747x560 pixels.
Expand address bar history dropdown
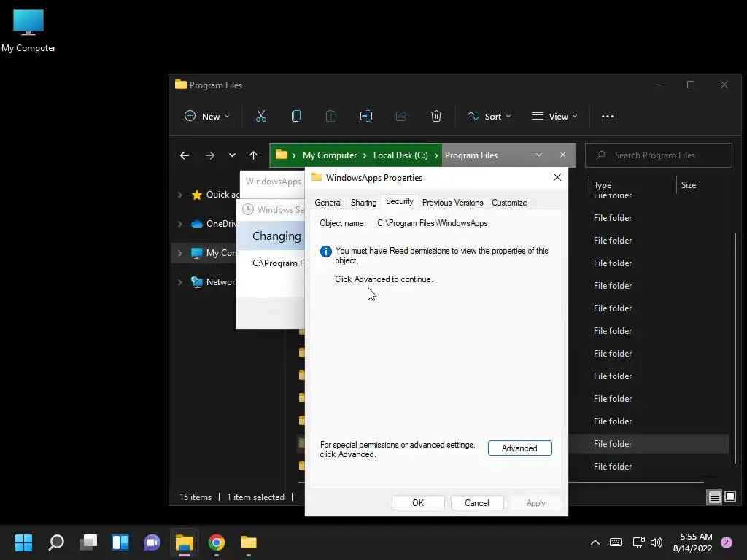[539, 155]
